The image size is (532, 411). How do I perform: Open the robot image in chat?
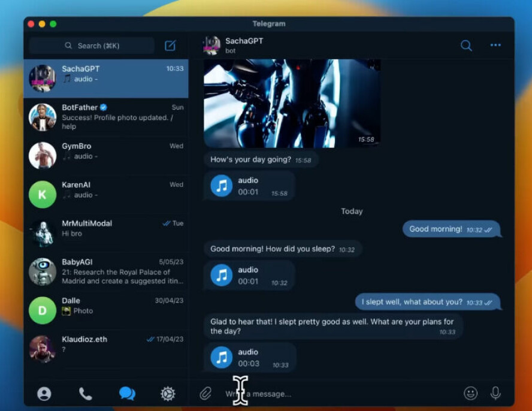(x=292, y=104)
